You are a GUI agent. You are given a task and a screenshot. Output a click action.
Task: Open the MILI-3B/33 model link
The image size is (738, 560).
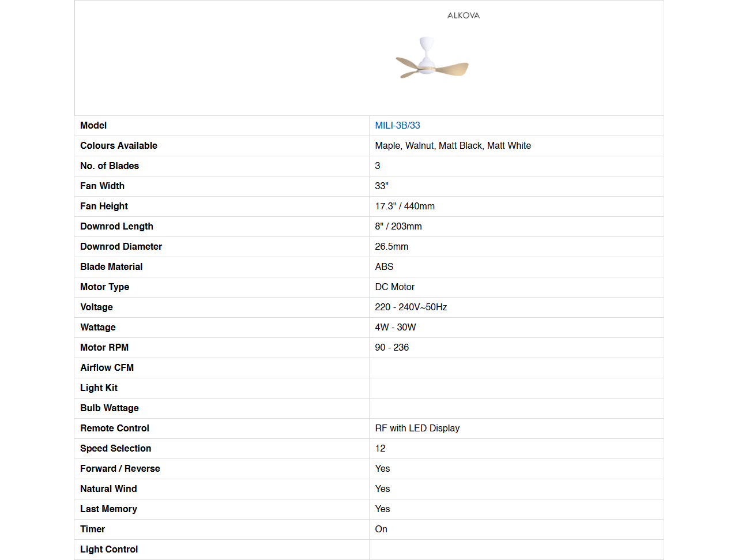point(397,126)
